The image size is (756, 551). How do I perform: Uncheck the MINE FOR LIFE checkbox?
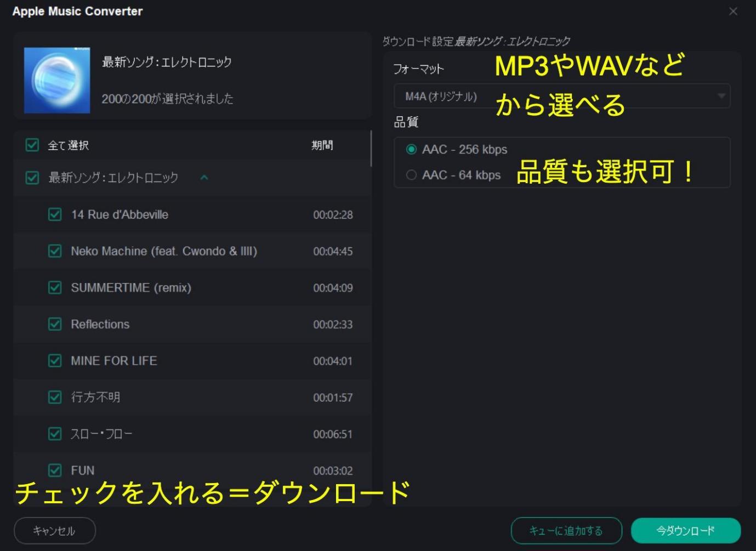[55, 361]
